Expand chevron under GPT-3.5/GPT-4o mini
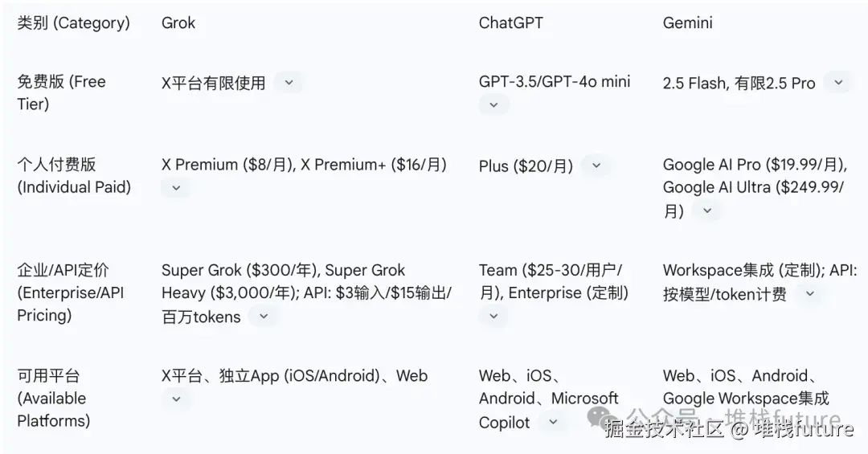868x454 pixels. coord(493,104)
